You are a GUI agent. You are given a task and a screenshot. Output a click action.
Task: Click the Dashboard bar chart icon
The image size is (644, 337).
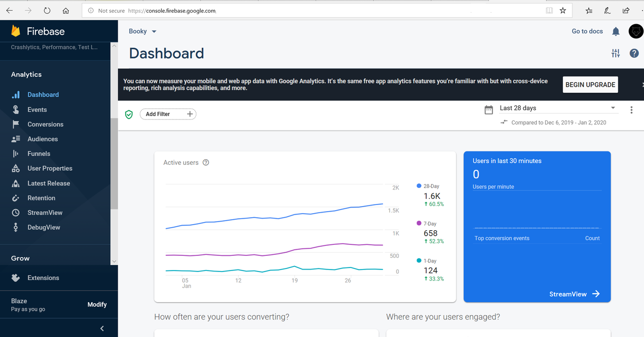[16, 95]
